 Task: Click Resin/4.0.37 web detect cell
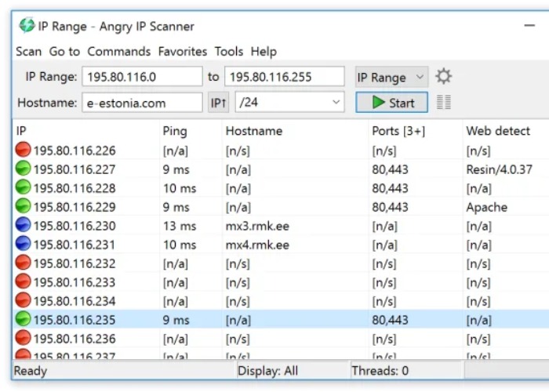[500, 169]
